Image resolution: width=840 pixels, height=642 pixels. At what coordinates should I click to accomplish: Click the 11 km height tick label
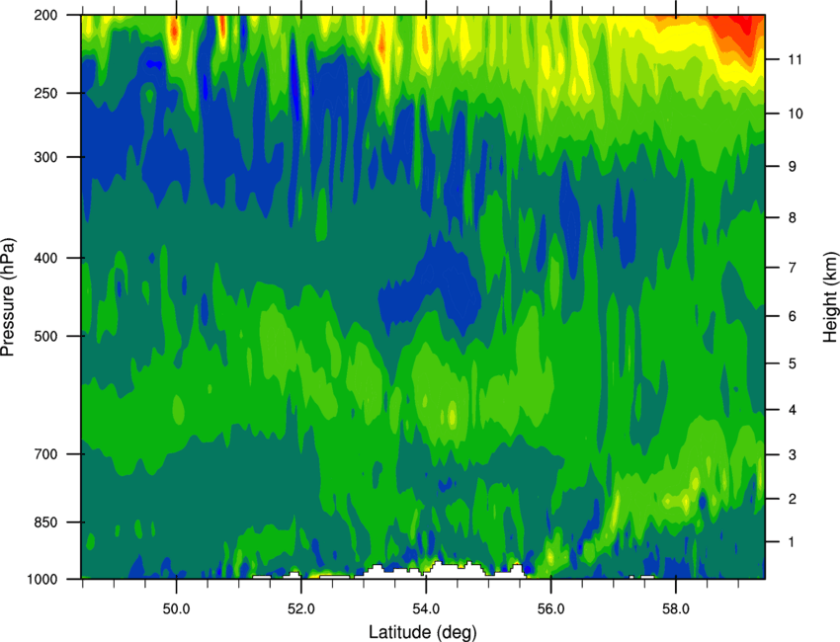point(796,59)
